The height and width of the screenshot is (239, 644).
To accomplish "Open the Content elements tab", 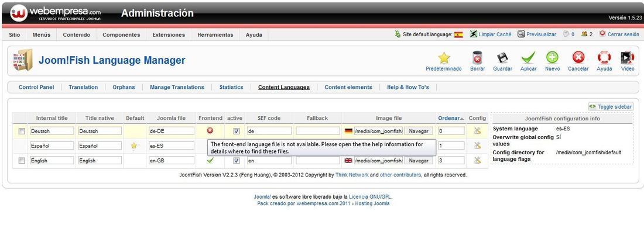I will click(x=348, y=87).
